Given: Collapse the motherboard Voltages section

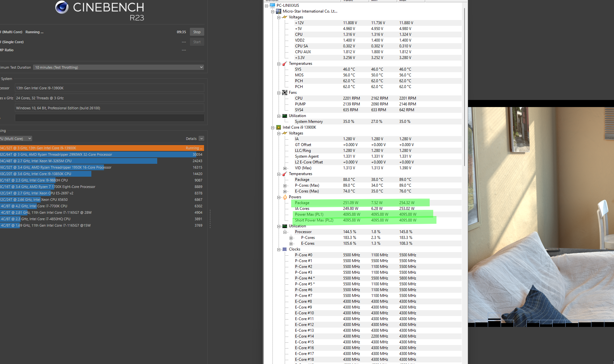Looking at the screenshot, I should point(278,17).
